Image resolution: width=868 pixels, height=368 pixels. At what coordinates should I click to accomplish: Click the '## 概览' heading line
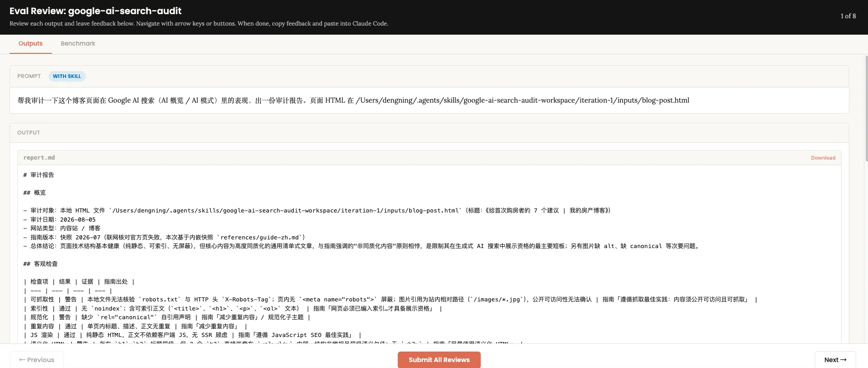(x=35, y=193)
